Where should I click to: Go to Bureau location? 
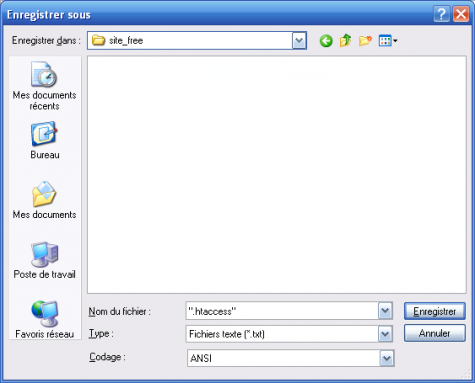[44, 140]
